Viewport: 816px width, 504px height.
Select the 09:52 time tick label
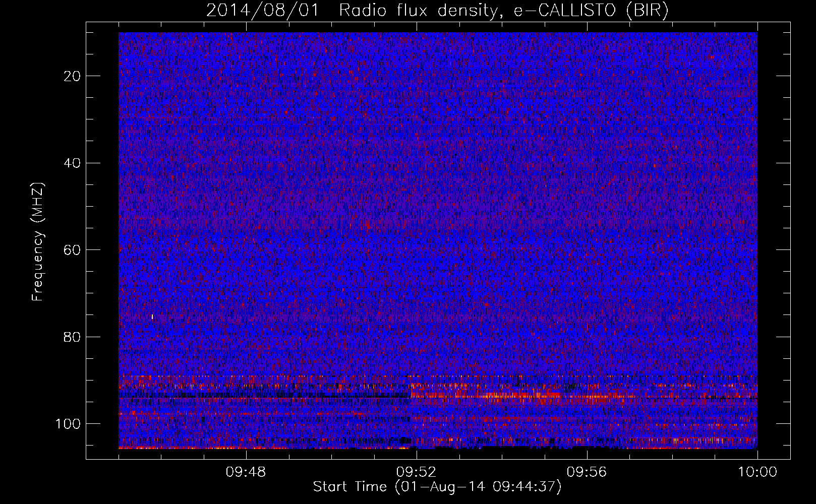(x=416, y=472)
